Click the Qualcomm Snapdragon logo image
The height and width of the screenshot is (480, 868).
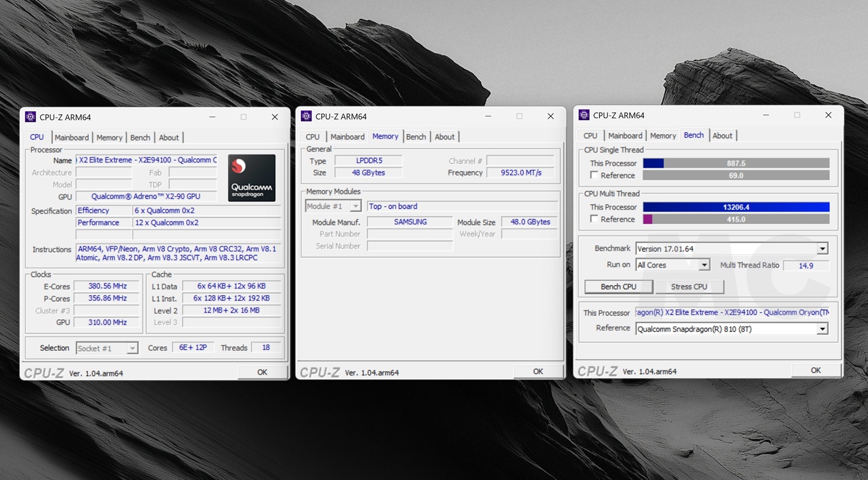251,177
